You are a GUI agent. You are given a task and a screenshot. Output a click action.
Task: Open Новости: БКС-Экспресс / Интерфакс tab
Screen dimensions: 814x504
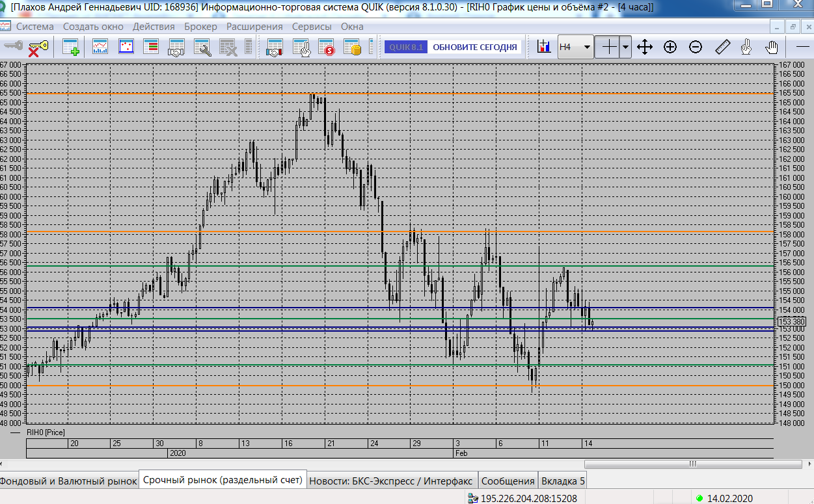tap(391, 481)
